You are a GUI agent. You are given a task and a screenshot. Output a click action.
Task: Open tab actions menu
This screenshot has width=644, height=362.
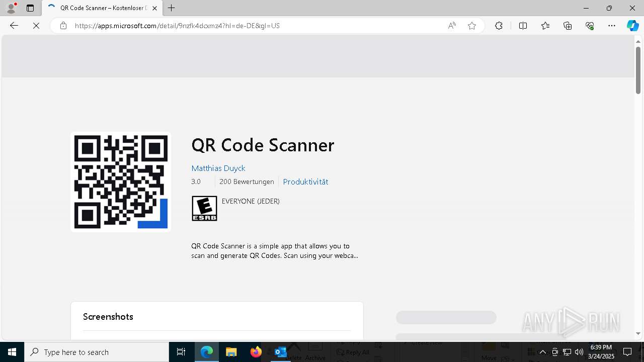pos(30,8)
